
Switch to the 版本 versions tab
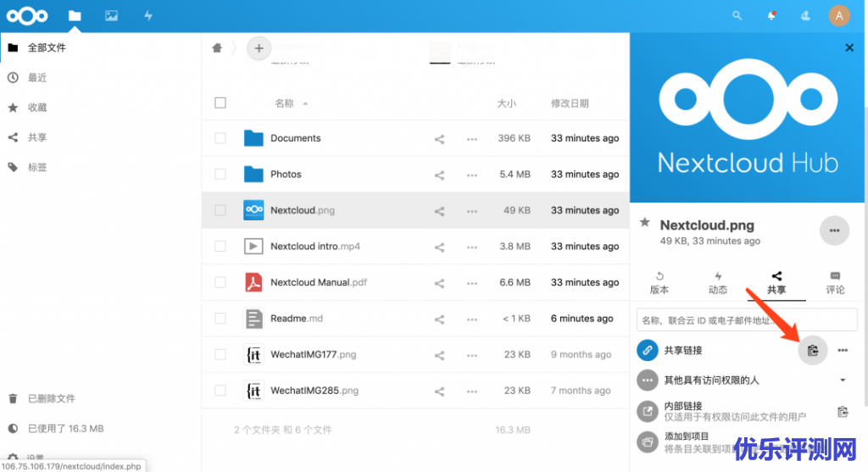point(659,282)
